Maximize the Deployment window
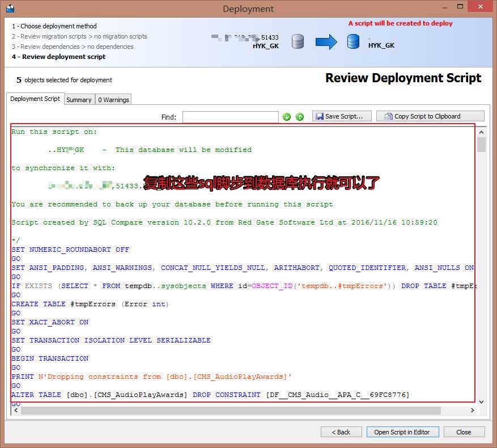Screen dimensions: 497x448 pos(460,6)
